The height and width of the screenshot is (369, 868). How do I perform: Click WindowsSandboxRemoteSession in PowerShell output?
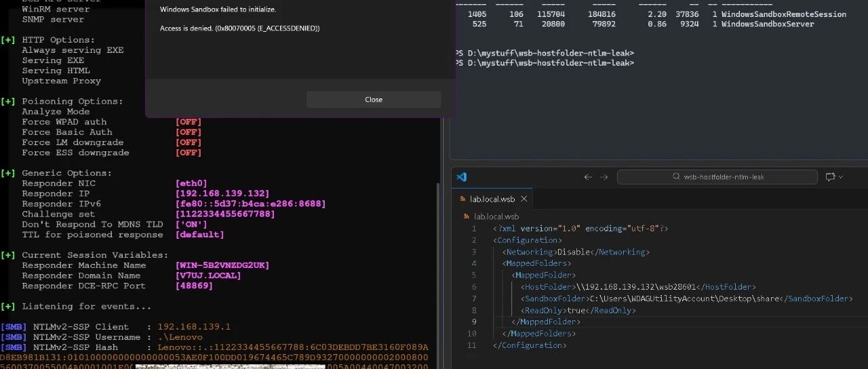tap(784, 14)
